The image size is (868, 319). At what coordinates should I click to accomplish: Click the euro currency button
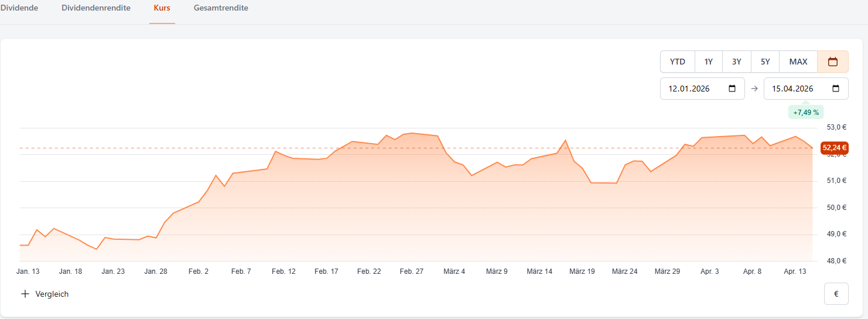(x=836, y=294)
